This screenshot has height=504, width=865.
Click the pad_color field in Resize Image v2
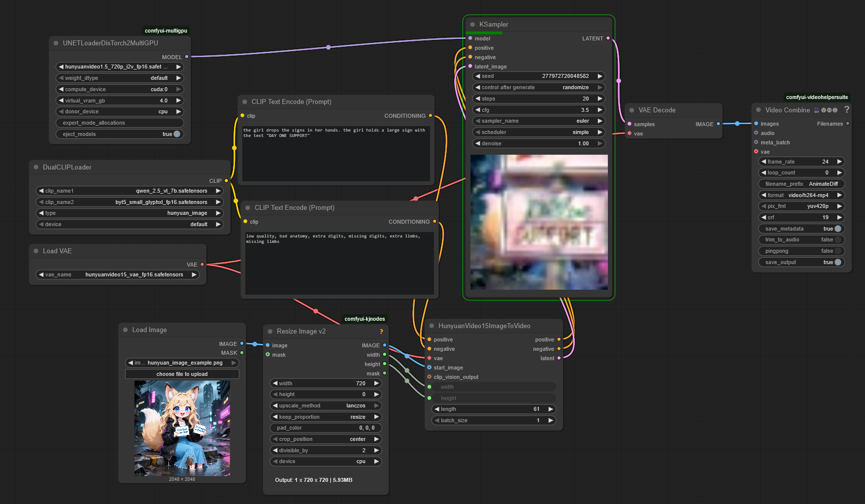pos(326,428)
